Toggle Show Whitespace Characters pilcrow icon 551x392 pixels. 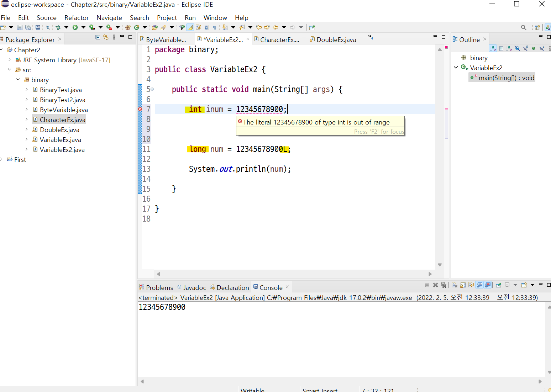[x=215, y=27]
